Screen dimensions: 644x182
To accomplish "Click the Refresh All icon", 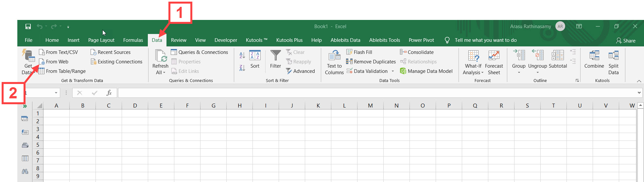I will (160, 56).
